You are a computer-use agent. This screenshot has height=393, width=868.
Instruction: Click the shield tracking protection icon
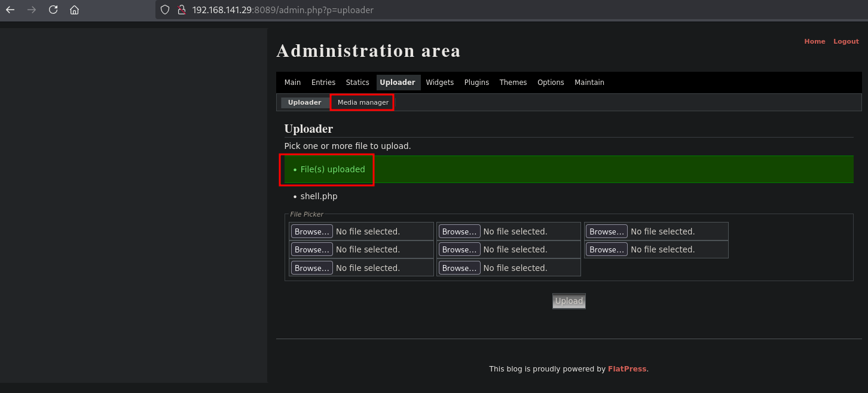coord(166,10)
